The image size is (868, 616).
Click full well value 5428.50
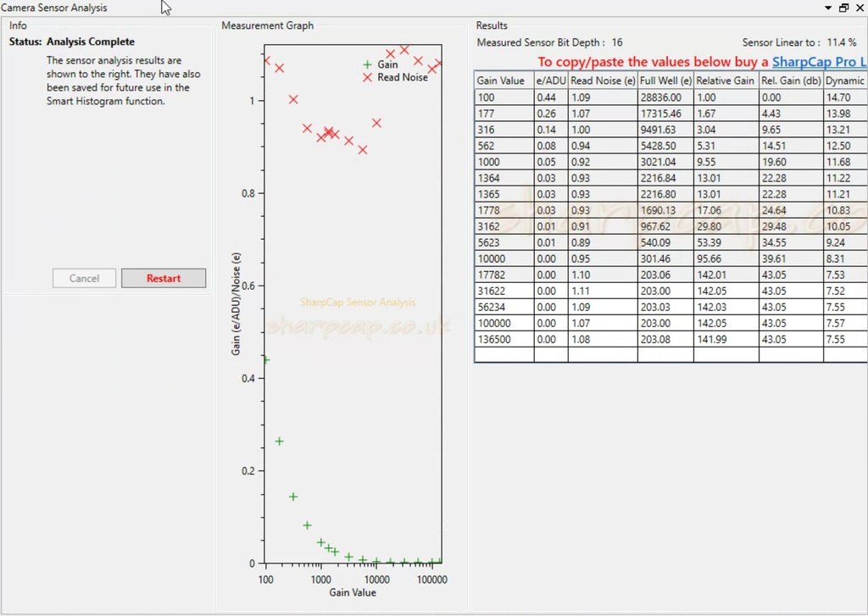pyautogui.click(x=665, y=146)
